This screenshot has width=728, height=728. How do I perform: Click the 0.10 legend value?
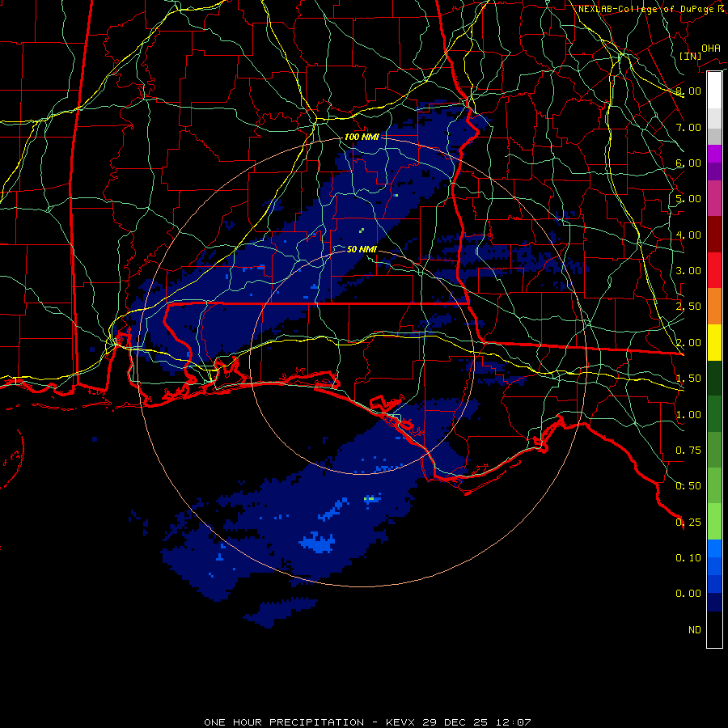688,558
